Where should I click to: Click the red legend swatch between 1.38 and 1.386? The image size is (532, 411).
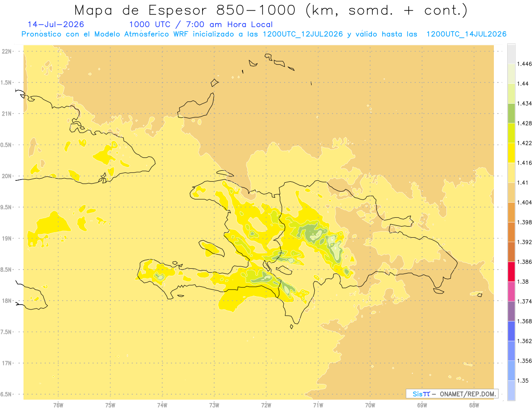pos(511,272)
